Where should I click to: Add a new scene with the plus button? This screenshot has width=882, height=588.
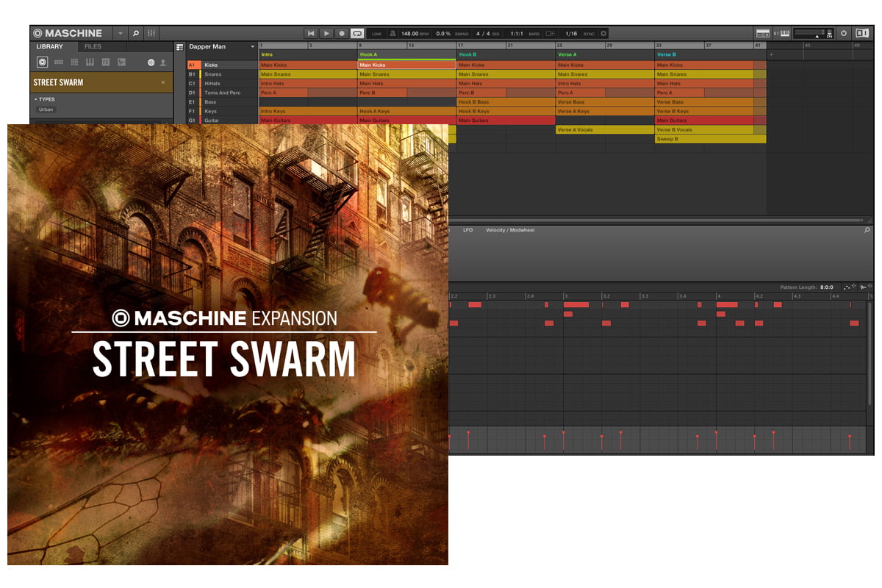click(x=771, y=55)
